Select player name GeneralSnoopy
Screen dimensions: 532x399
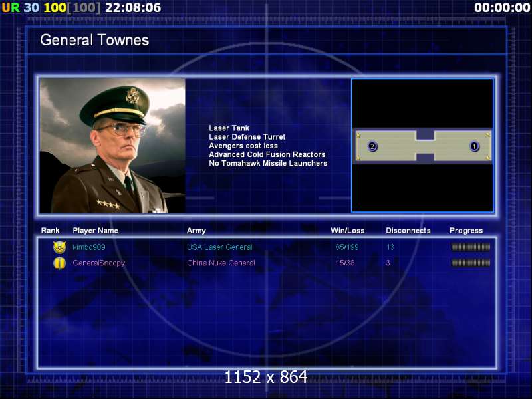[98, 263]
